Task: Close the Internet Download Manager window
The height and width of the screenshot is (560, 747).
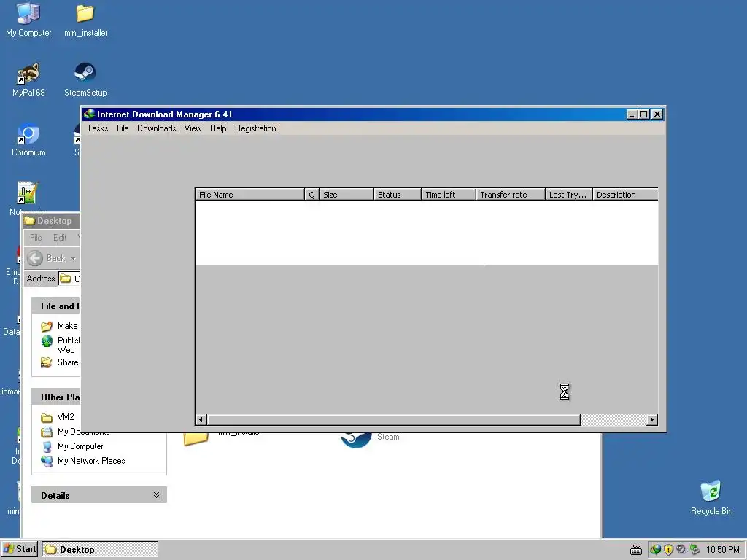Action: [657, 114]
